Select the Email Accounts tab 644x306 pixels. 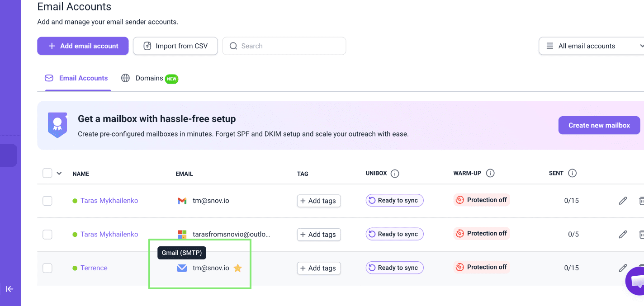pyautogui.click(x=77, y=78)
